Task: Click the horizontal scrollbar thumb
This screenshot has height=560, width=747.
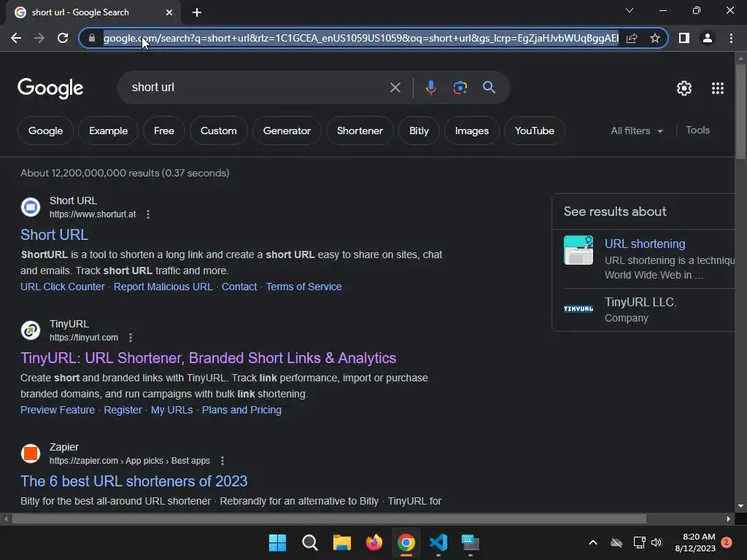Action: click(329, 518)
